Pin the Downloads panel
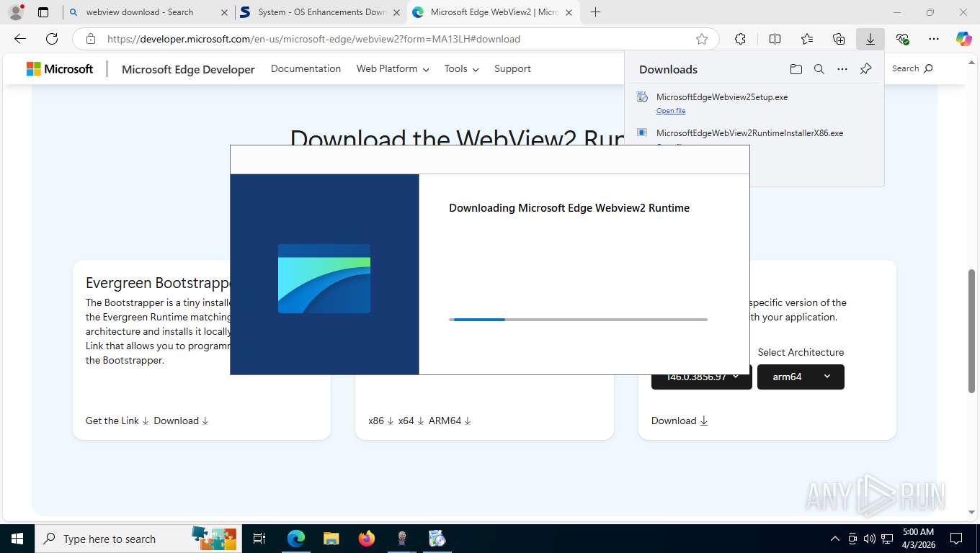Image resolution: width=980 pixels, height=553 pixels. click(866, 69)
